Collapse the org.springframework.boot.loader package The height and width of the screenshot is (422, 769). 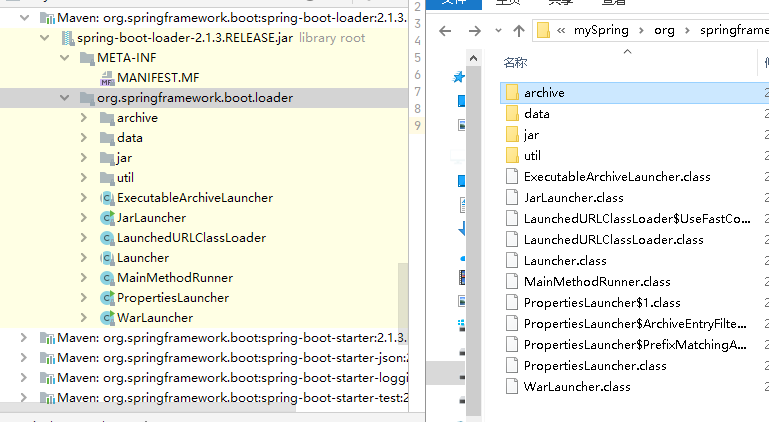tap(64, 98)
